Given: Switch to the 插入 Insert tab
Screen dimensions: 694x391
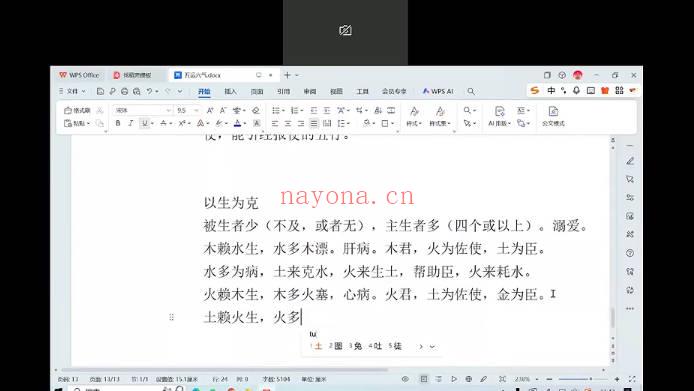Looking at the screenshot, I should pos(230,91).
